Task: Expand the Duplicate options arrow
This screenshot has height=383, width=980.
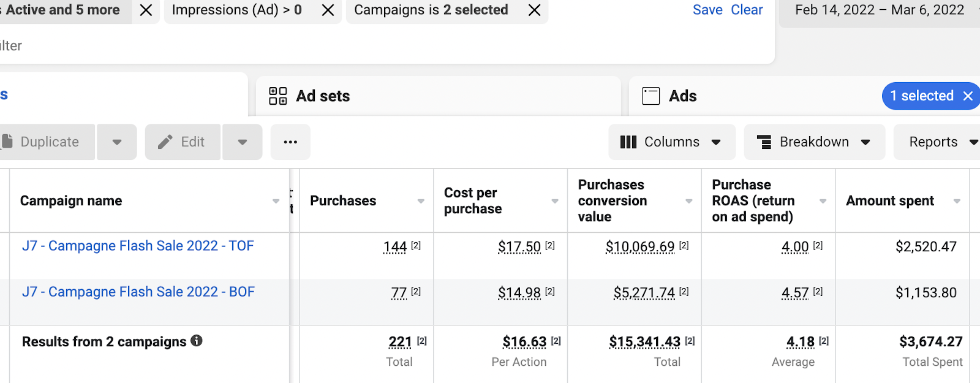Action: click(117, 142)
